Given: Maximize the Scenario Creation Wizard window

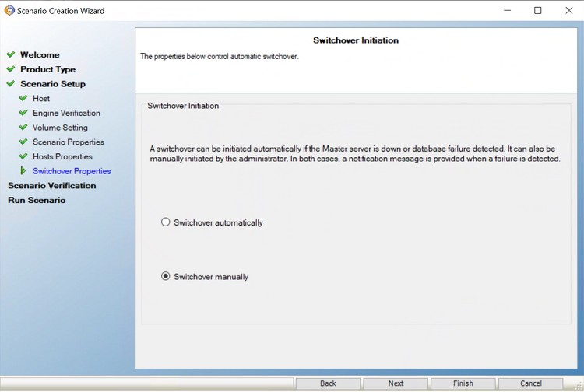Looking at the screenshot, I should (538, 10).
